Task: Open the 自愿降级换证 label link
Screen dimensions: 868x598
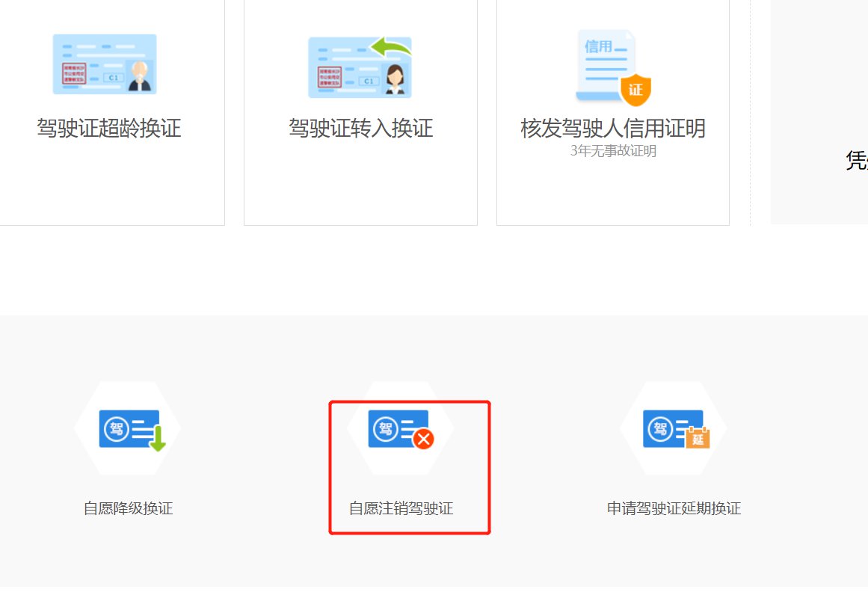Action: coord(129,508)
